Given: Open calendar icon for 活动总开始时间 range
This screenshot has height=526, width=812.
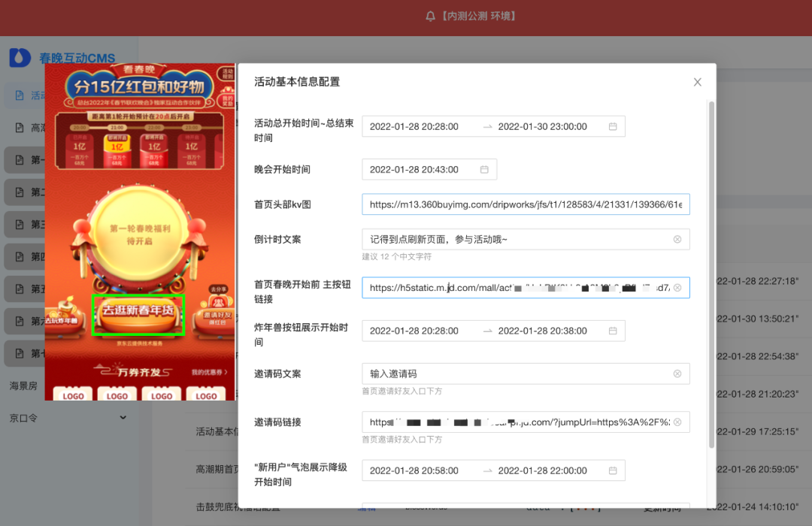Looking at the screenshot, I should [x=613, y=126].
